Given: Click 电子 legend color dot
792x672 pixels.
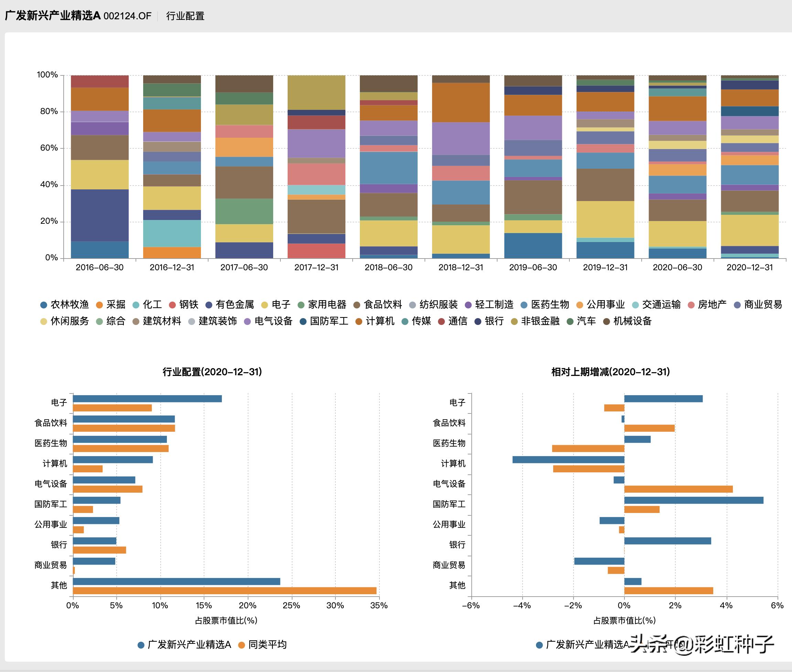Looking at the screenshot, I should pos(265,305).
